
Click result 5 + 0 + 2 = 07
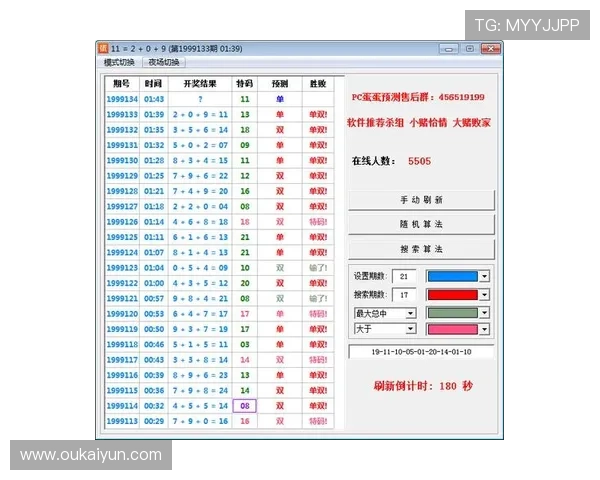200,145
